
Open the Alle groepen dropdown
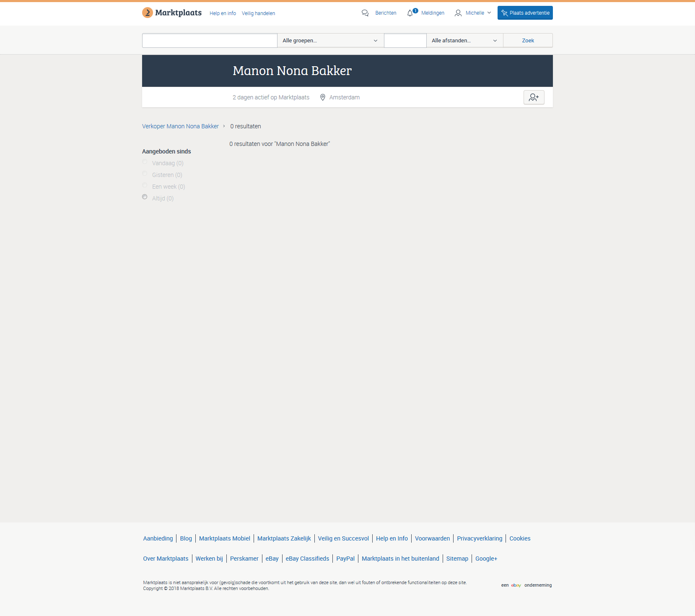[330, 40]
